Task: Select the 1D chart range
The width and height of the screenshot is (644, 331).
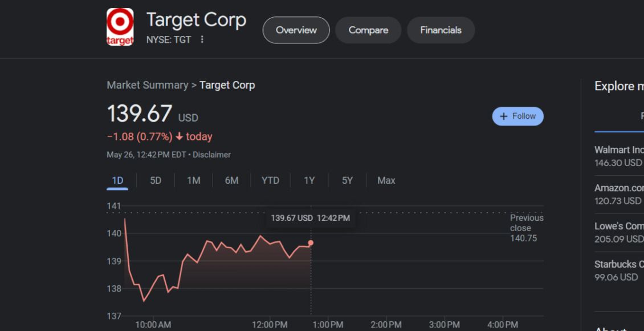Action: 117,180
